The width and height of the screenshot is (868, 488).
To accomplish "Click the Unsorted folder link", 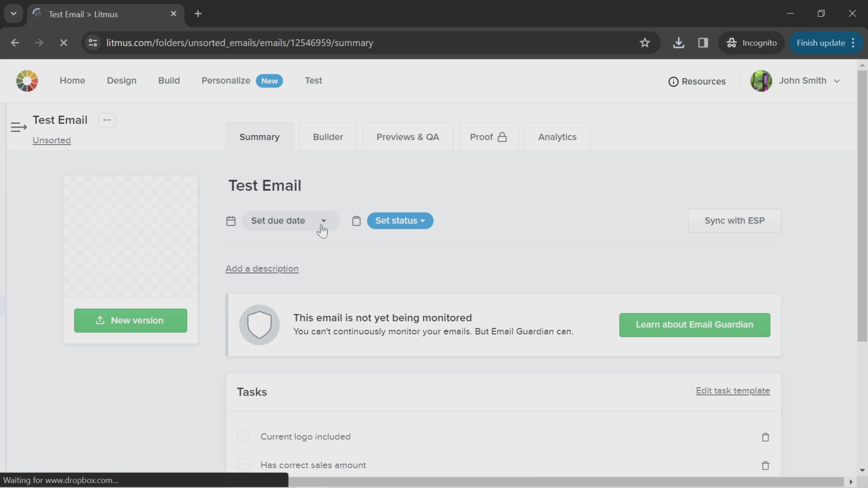I will tap(51, 140).
